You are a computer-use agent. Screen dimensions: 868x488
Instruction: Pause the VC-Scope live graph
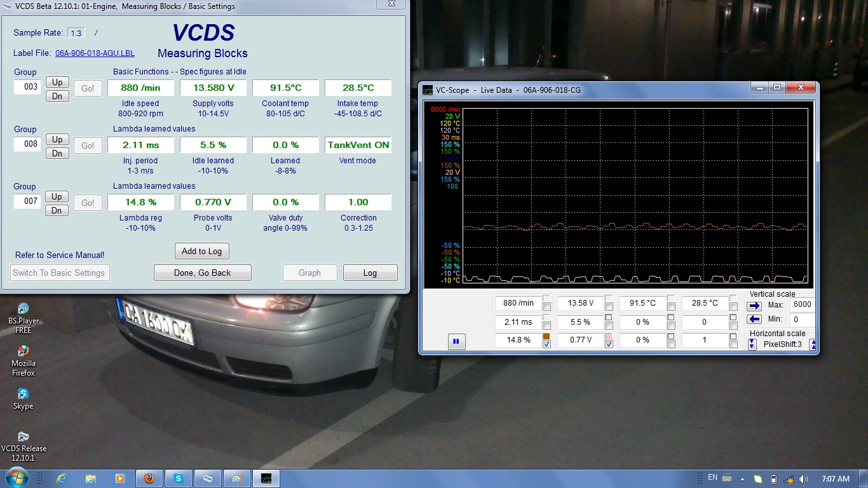[x=456, y=342]
